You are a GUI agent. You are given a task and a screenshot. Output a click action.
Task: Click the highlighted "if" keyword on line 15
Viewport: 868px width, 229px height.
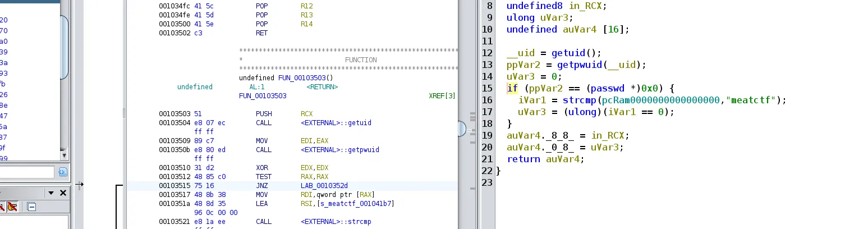tap(512, 88)
